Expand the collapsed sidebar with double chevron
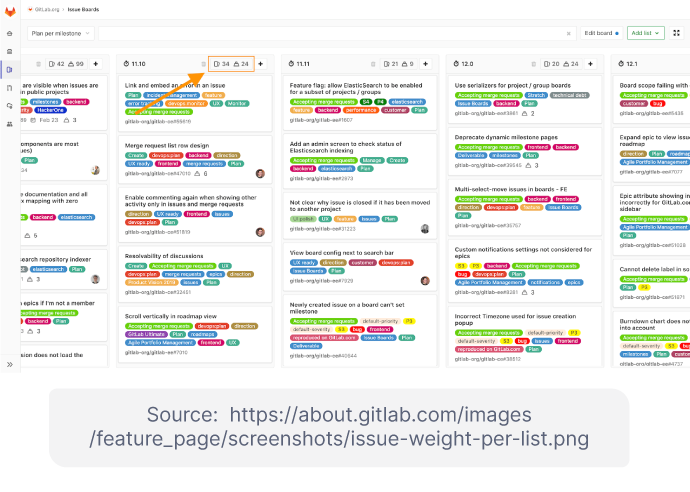The height and width of the screenshot is (492, 690). click(10, 364)
